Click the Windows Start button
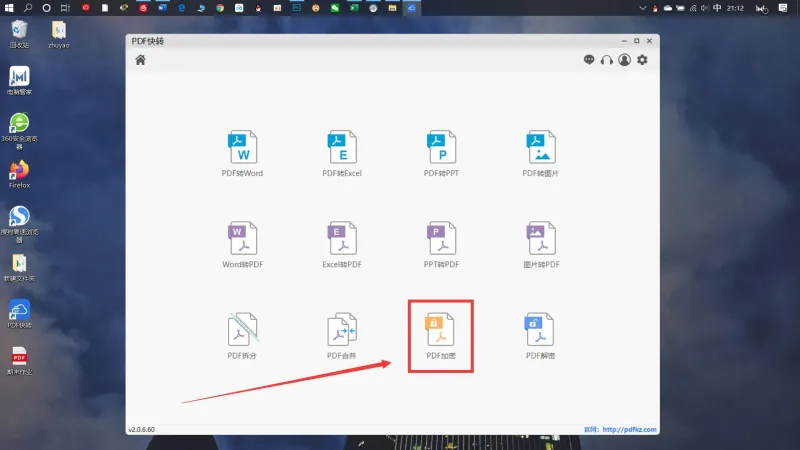 pos(9,8)
